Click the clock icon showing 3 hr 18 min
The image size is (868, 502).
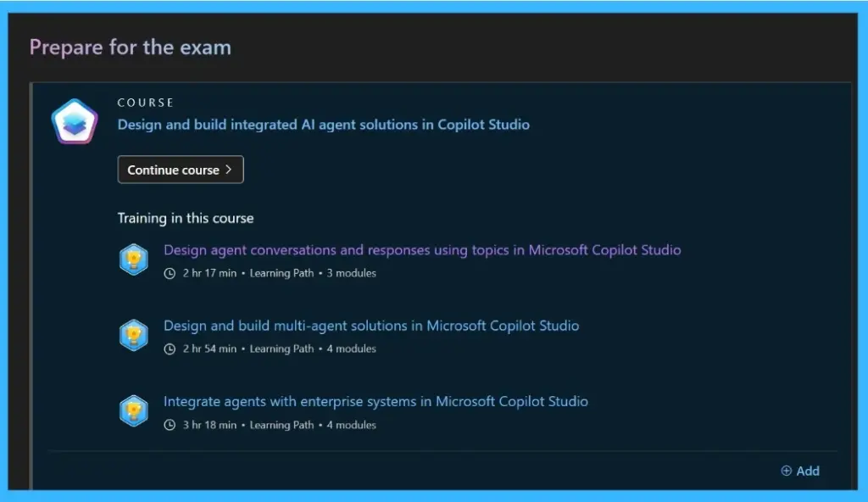pos(169,424)
